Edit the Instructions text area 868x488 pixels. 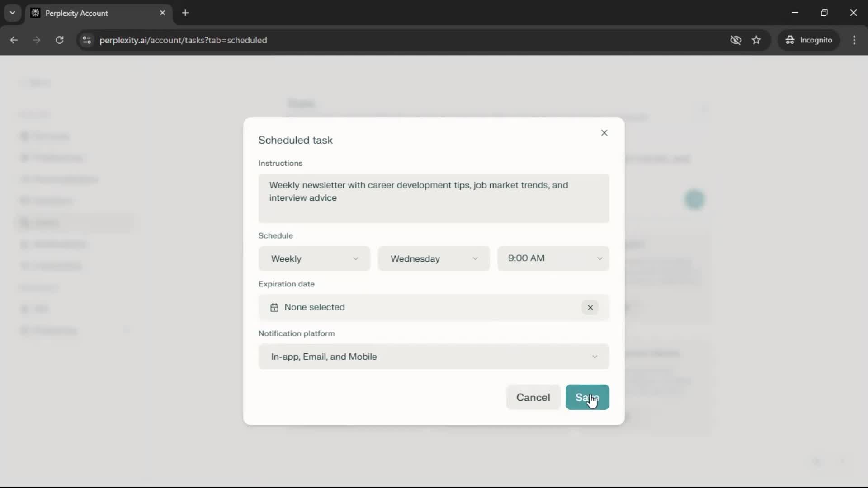pos(434,198)
